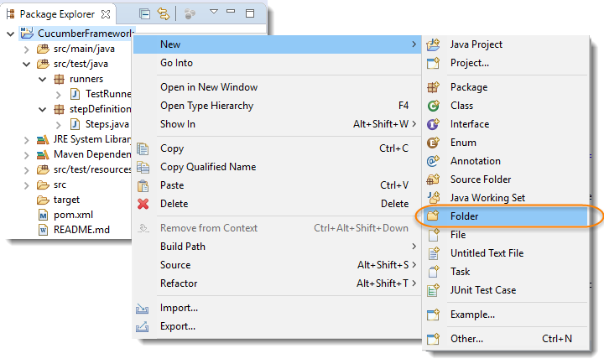The image size is (604, 364).
Task: Click the Annotation icon
Action: pos(434,161)
